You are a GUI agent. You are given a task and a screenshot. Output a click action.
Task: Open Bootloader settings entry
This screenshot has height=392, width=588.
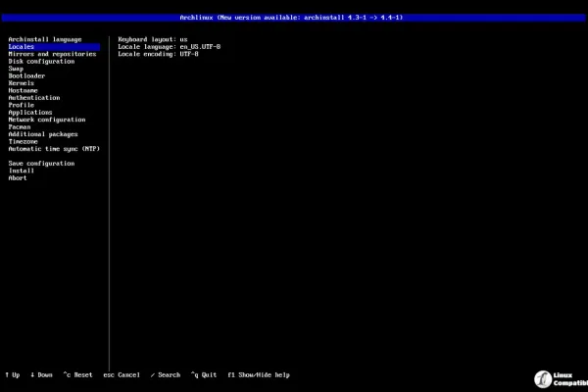coord(26,75)
